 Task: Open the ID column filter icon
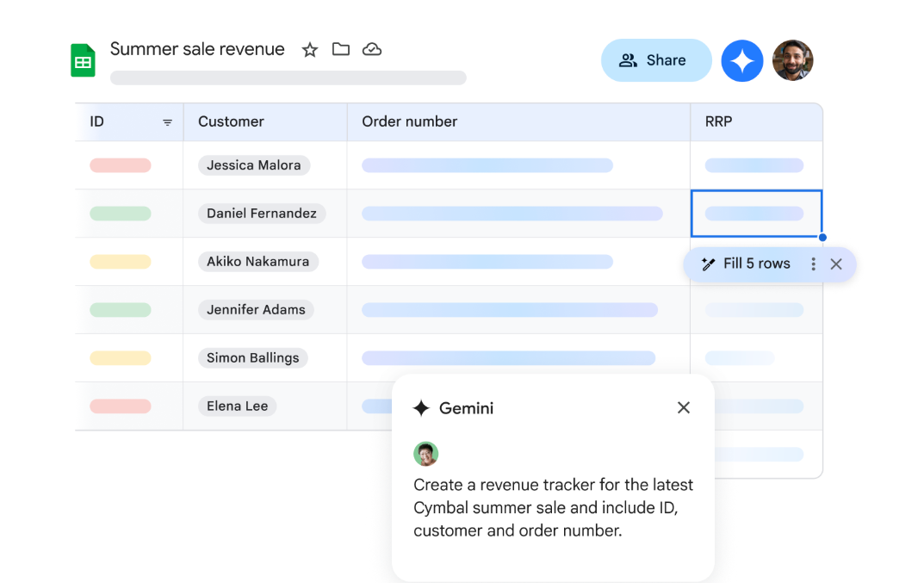pyautogui.click(x=167, y=122)
